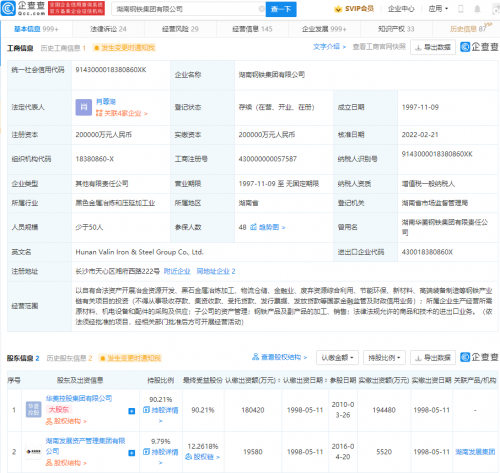Click the 查一下 search button
This screenshot has height=473, width=500.
click(281, 9)
